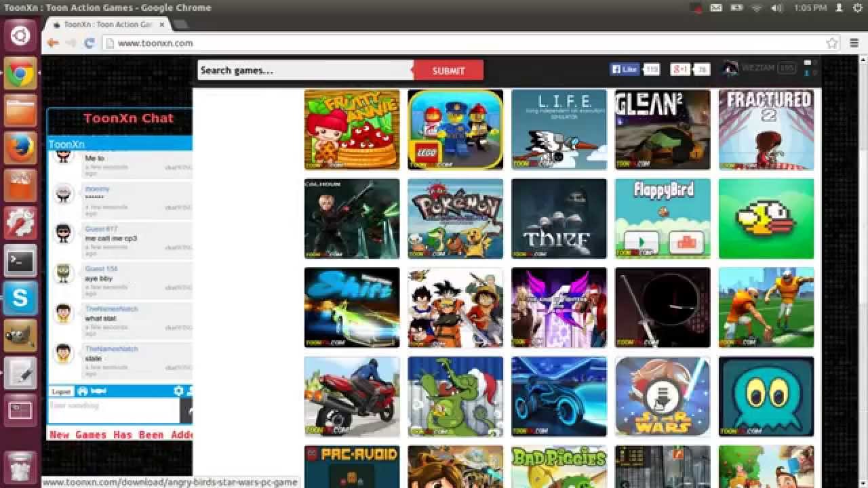Launch Firefox from the Ubuntu dock
868x488 pixels.
click(x=20, y=148)
